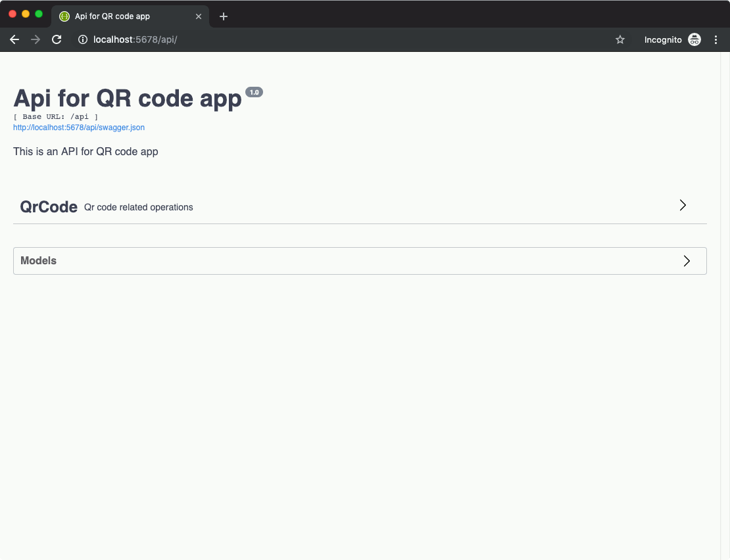The image size is (730, 560).
Task: Open Chrome's three-dot menu
Action: pyautogui.click(x=716, y=39)
